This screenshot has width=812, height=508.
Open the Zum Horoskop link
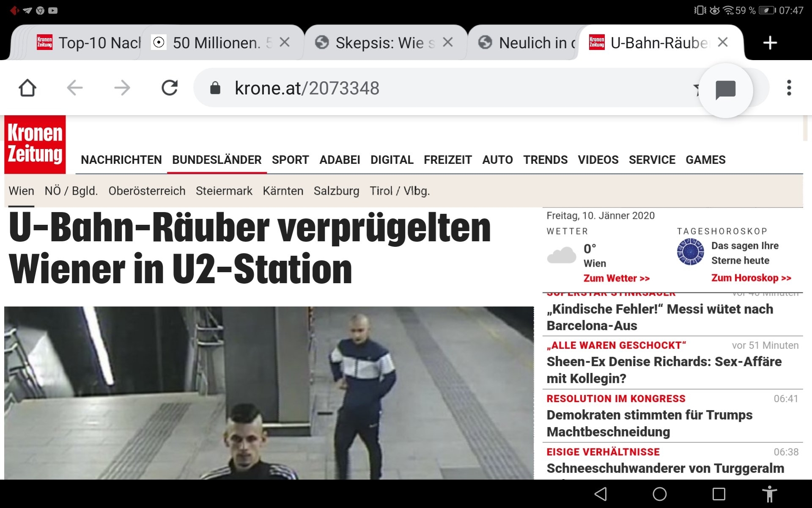[x=751, y=278]
